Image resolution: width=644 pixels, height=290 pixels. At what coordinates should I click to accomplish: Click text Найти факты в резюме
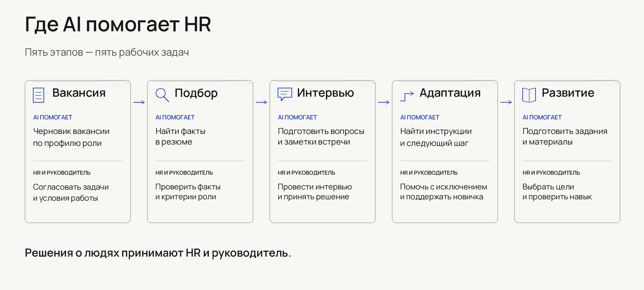click(x=181, y=137)
